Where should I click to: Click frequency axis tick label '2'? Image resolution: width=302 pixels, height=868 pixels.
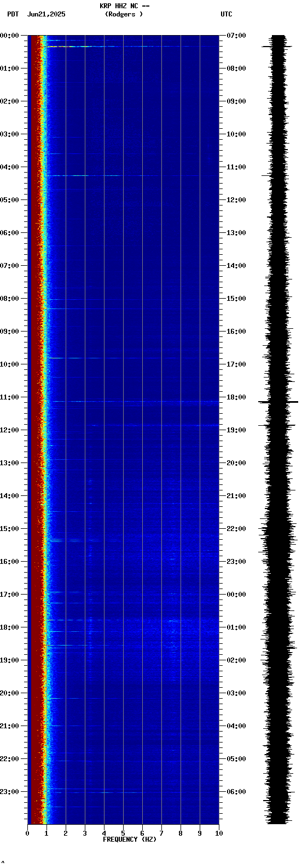coord(66,833)
